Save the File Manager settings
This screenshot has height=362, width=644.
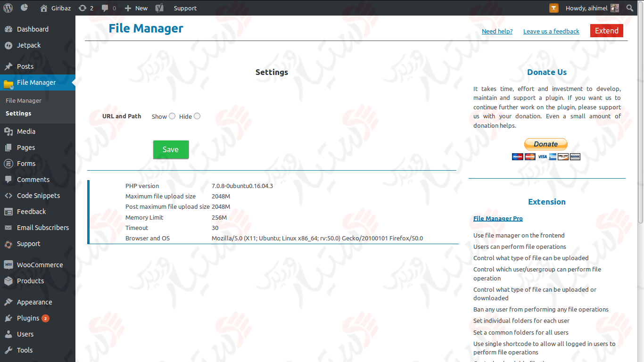point(171,149)
